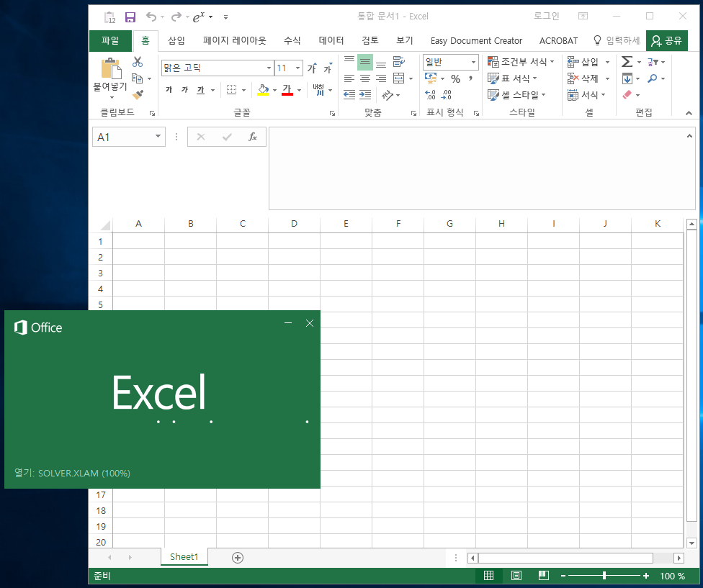Click the equation e^x icon
The height and width of the screenshot is (588, 703).
[199, 17]
